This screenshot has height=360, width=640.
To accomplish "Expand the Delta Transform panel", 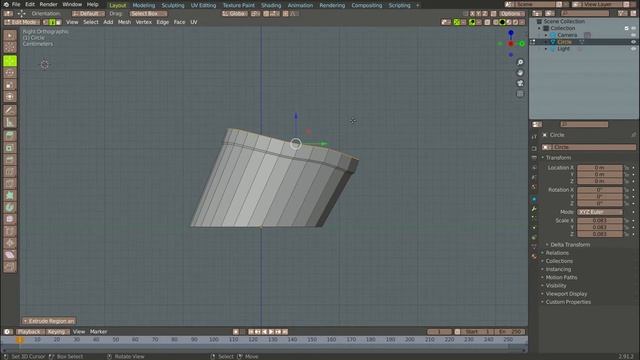I will coord(570,244).
